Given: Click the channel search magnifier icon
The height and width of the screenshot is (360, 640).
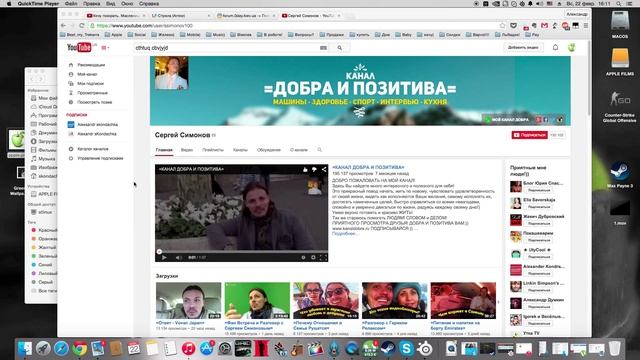Looking at the screenshot, I should coord(320,150).
